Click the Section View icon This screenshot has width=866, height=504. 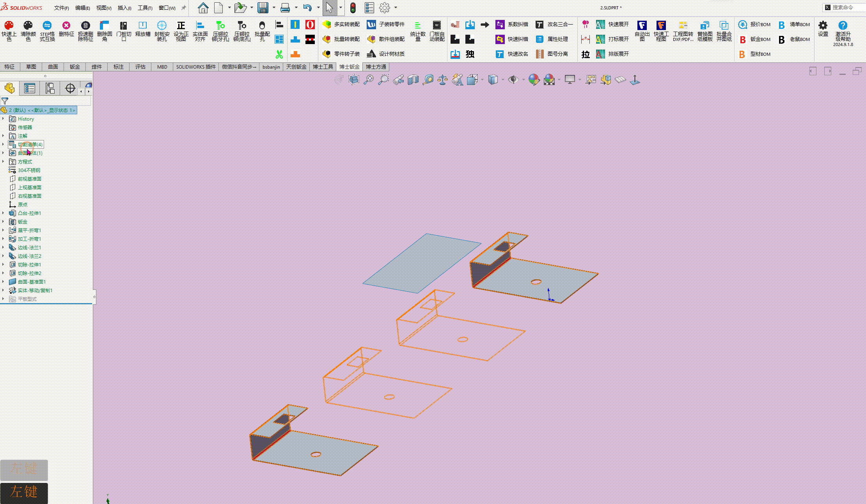click(413, 80)
